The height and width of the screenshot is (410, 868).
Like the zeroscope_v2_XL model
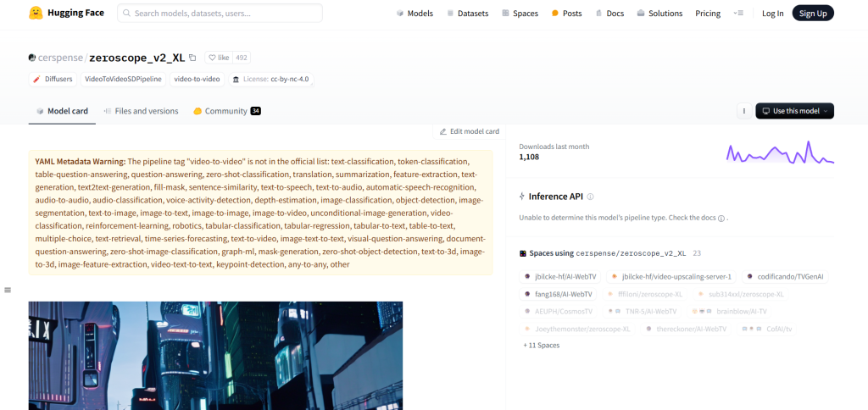tap(219, 58)
